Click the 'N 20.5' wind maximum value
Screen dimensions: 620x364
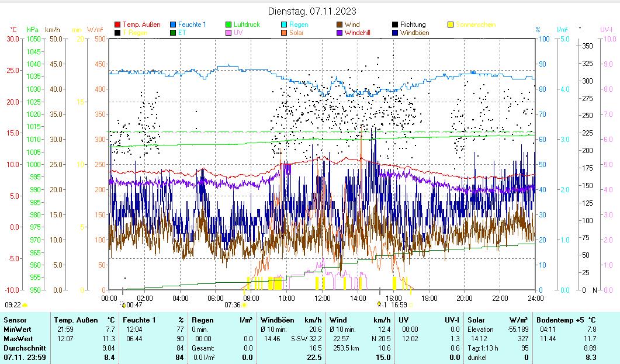pos(381,339)
